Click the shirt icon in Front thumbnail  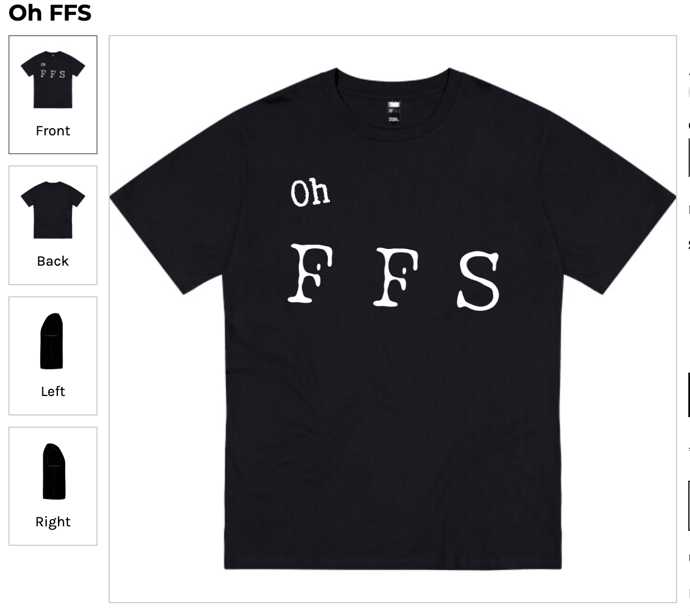pos(53,79)
